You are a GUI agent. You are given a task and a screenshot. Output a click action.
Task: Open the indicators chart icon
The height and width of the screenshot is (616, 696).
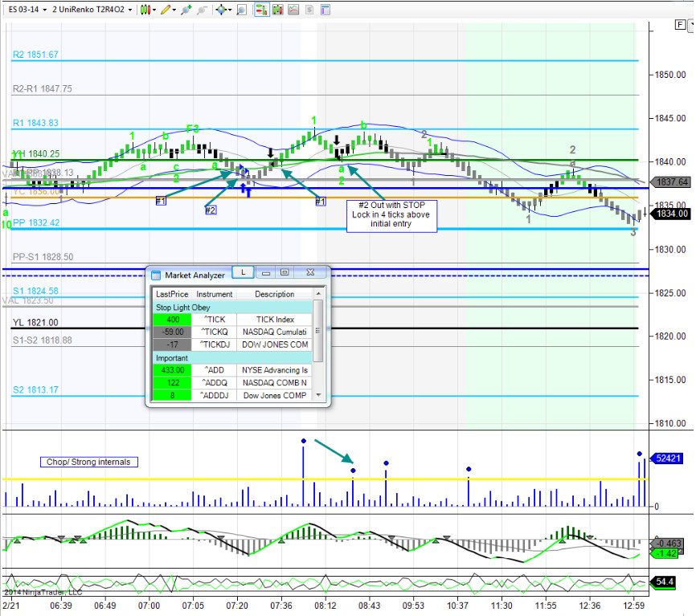(x=293, y=10)
